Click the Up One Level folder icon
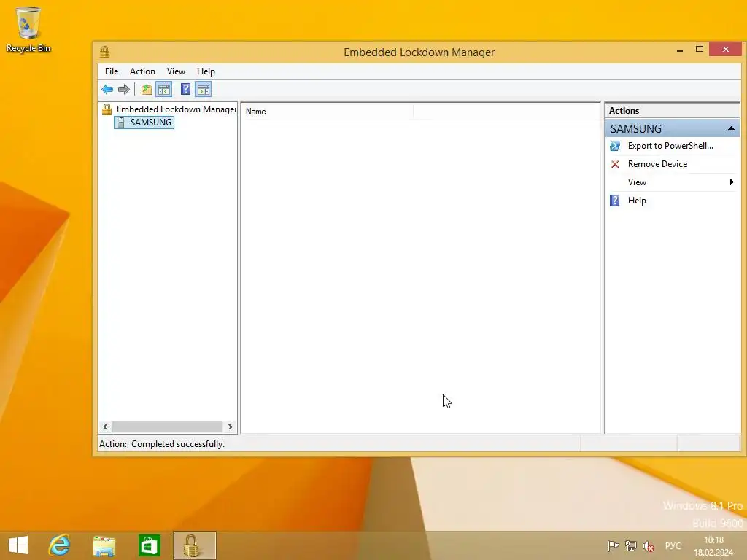The image size is (747, 560). pos(146,89)
